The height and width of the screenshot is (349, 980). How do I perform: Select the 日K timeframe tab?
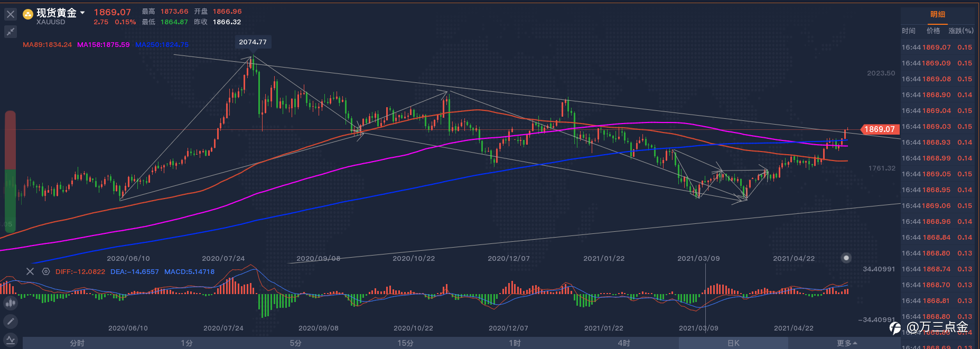coord(733,343)
